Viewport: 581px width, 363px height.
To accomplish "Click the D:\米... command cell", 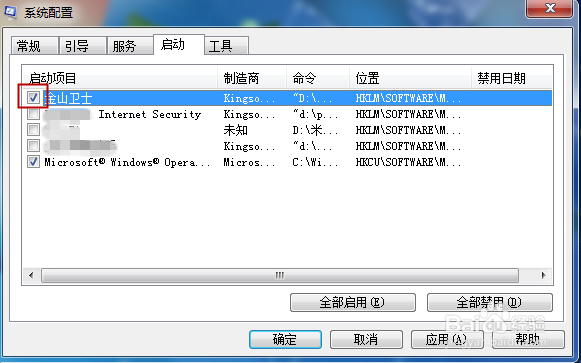I will (315, 130).
